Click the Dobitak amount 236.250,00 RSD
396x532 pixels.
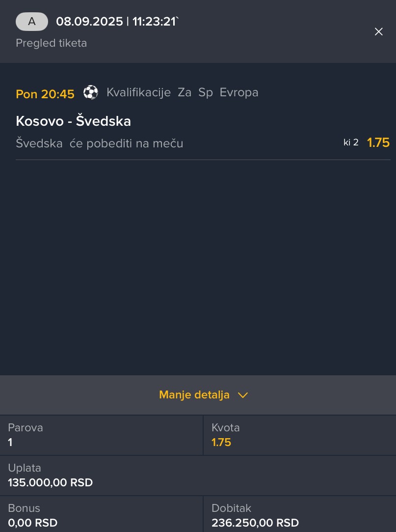[x=255, y=523]
